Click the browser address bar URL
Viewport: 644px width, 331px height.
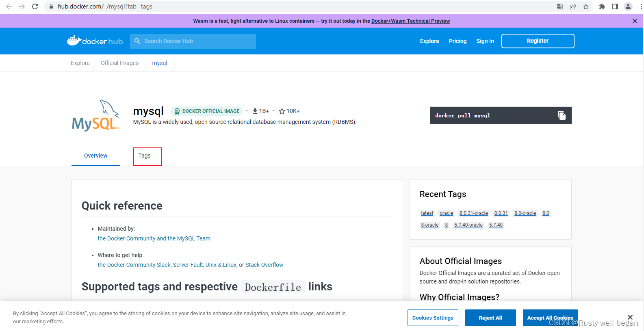click(x=105, y=6)
